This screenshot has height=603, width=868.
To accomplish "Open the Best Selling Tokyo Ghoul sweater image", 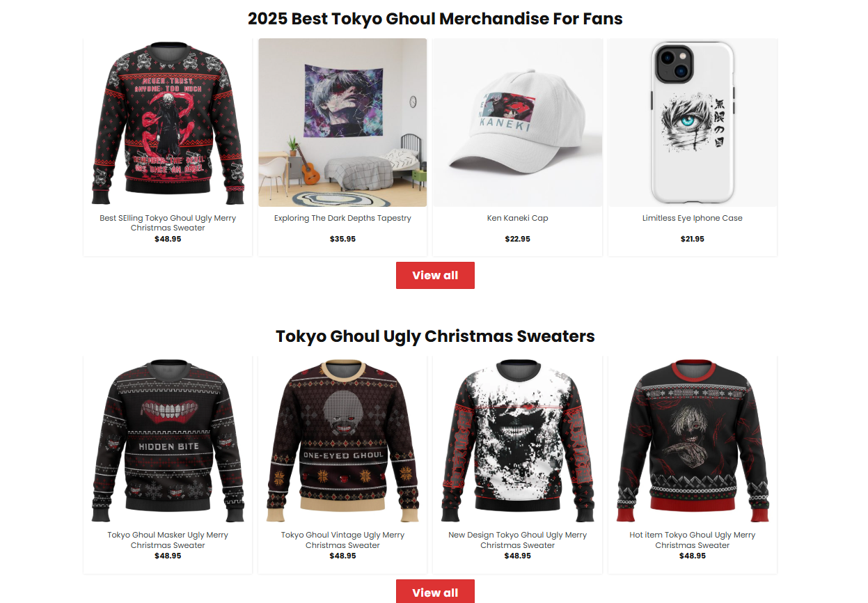I will 168,123.
